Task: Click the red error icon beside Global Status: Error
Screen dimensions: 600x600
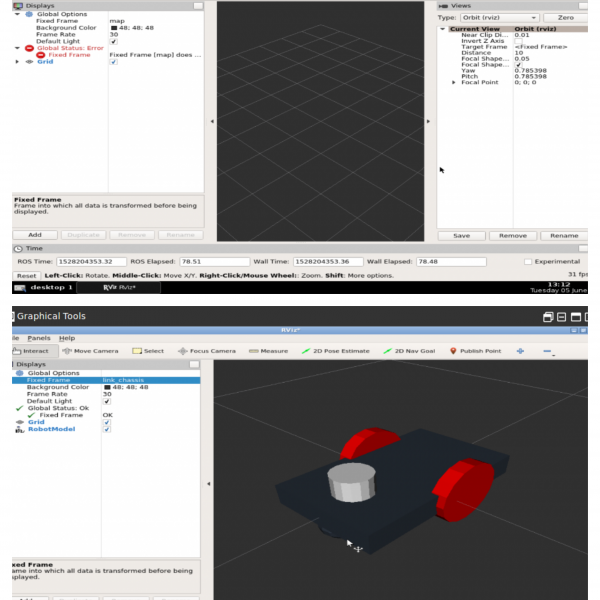Action: click(29, 48)
